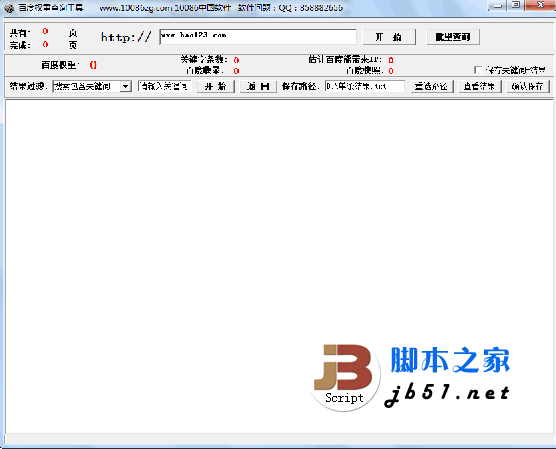Click the 开始 button beside the URL field

pyautogui.click(x=389, y=37)
